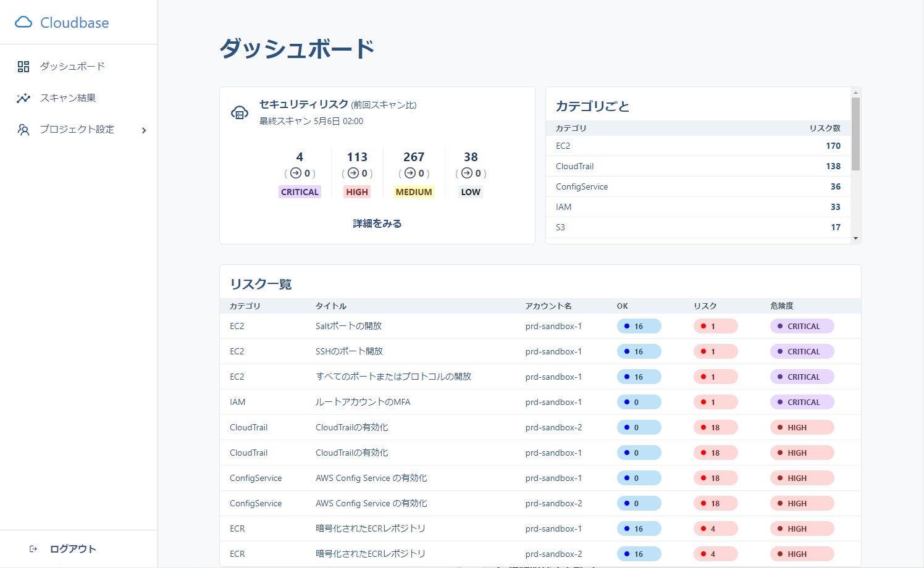Screen dimensions: 924x568
Task: Click the タイトル column header
Action: pos(331,306)
